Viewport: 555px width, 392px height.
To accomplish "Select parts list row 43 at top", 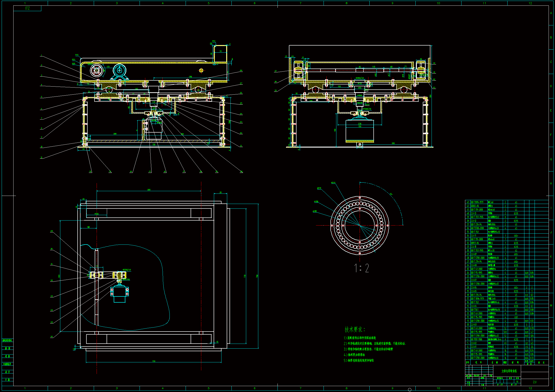I will 506,202.
